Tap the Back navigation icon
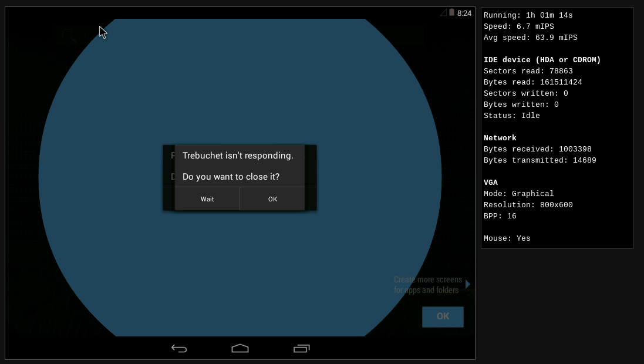The width and height of the screenshot is (644, 364). click(178, 348)
